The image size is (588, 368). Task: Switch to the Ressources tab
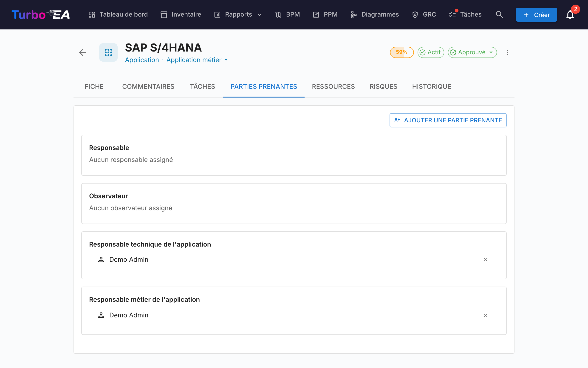[x=333, y=86]
